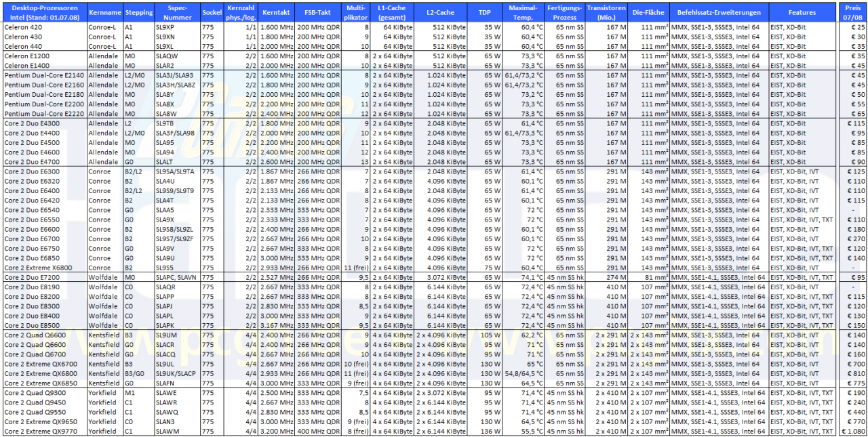Click the Kernname column header
This screenshot has width=868, height=437.
pos(105,13)
